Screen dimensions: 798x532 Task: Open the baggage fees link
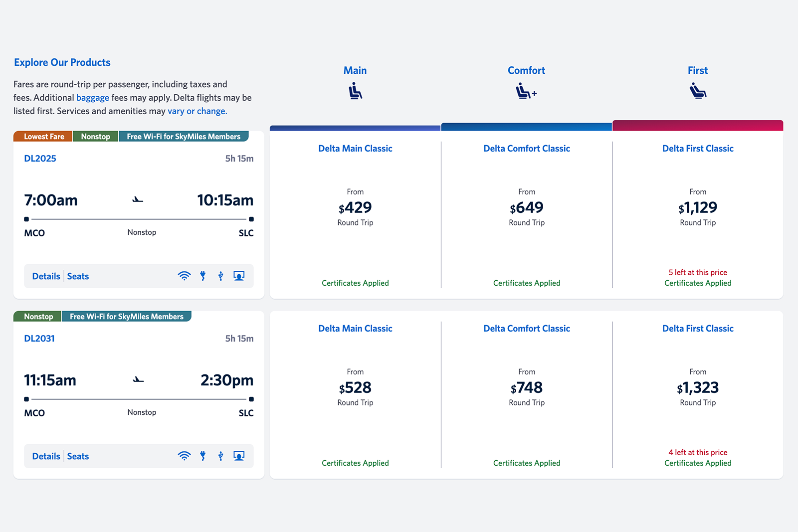click(93, 98)
